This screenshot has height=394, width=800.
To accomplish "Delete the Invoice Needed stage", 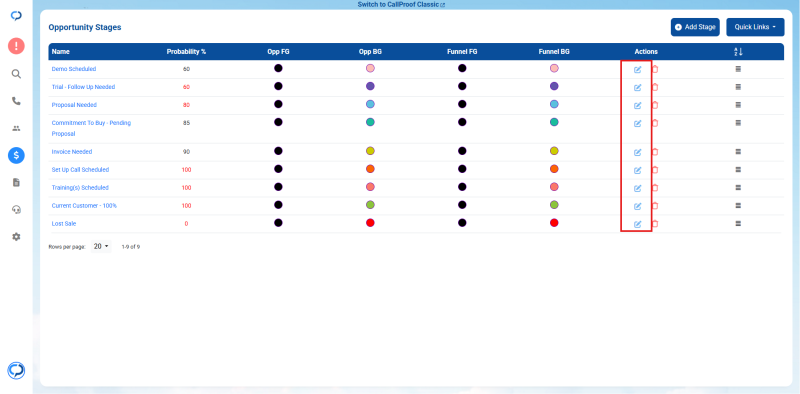I will pyautogui.click(x=655, y=152).
